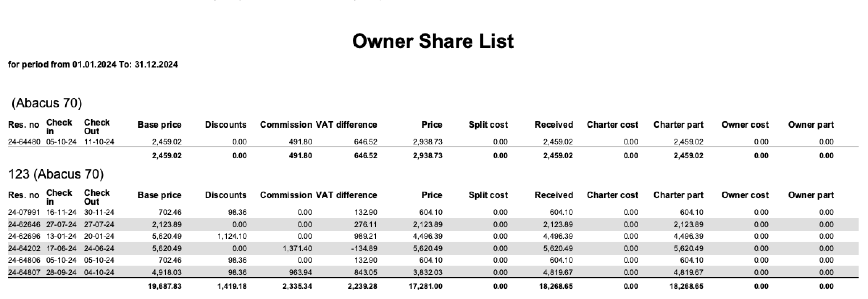Viewport: 868px width, 299px height.
Task: Click the report period date range text
Action: coord(93,65)
